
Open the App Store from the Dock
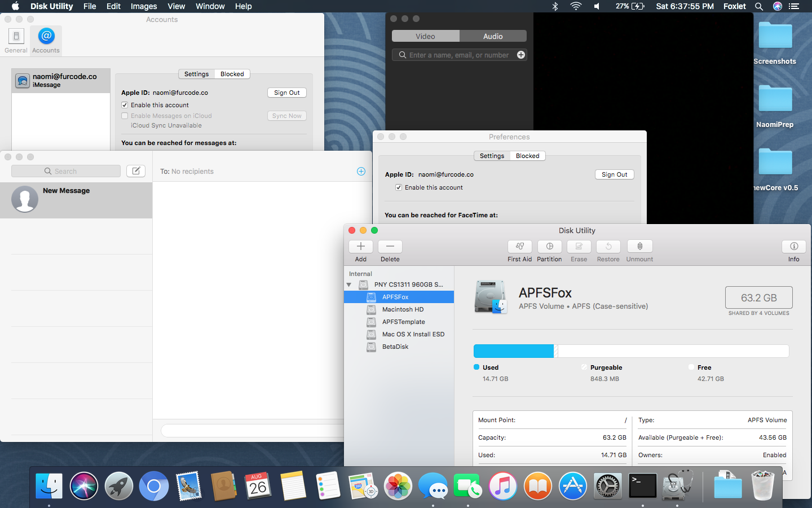coord(573,486)
